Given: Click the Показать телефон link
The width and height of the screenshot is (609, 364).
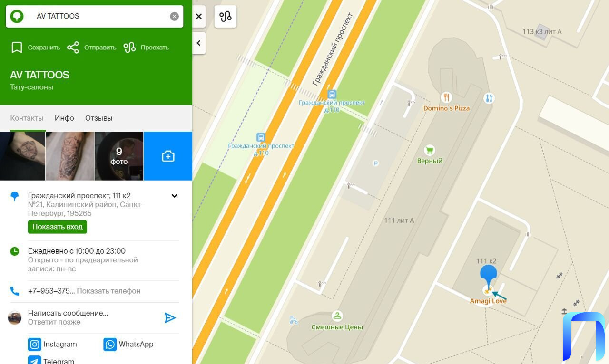Looking at the screenshot, I should [108, 291].
